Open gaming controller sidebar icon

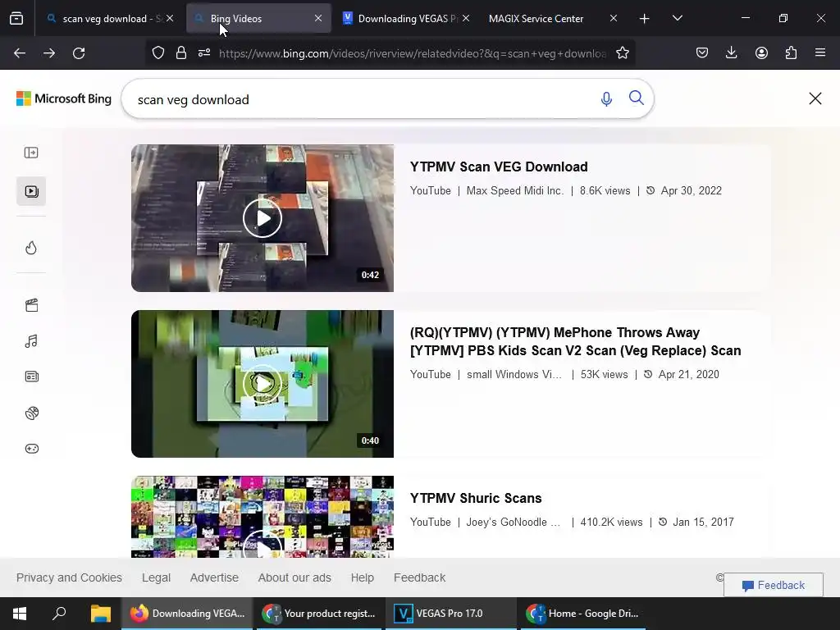[x=32, y=449]
